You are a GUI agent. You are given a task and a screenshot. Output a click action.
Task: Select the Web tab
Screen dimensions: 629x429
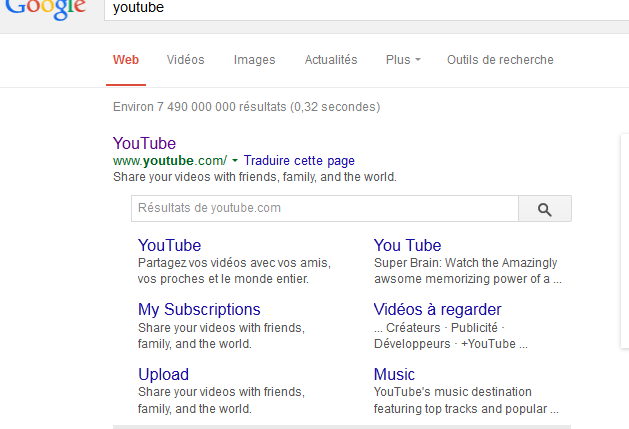click(126, 60)
